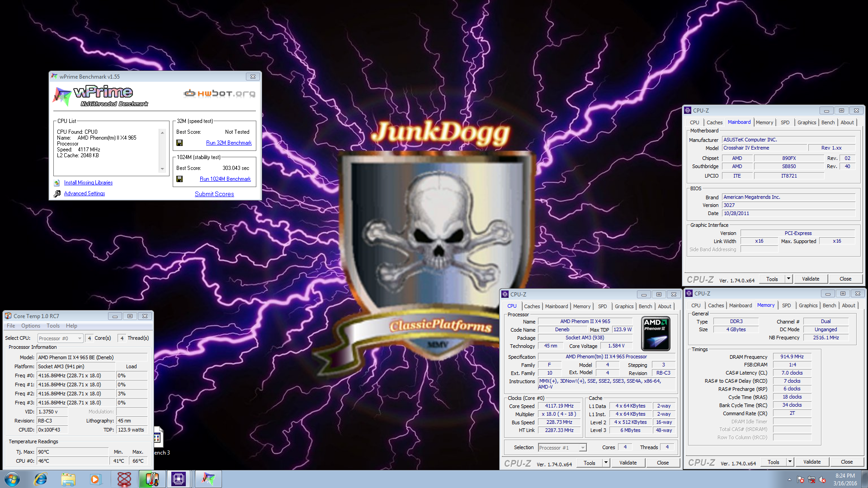The image size is (868, 488).
Task: Open Options menu in Core Temp
Action: pos(31,326)
